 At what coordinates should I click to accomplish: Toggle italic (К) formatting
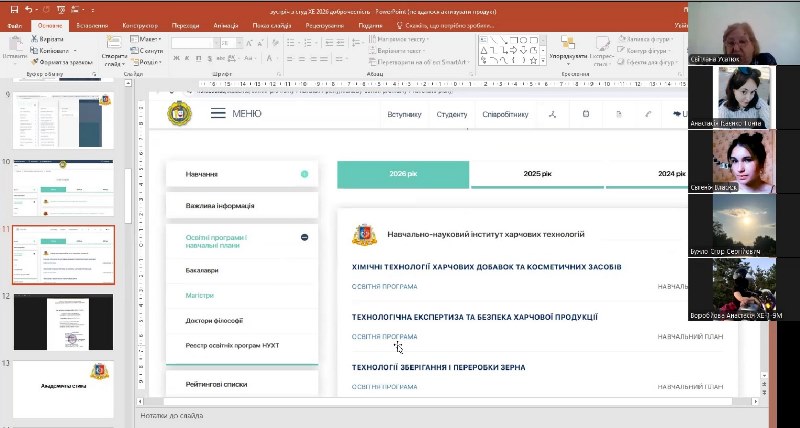[187, 58]
